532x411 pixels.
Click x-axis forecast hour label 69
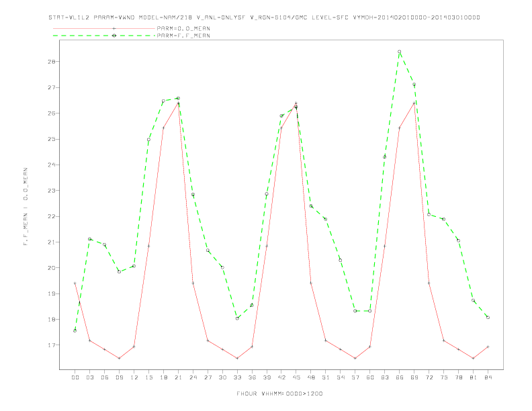pos(414,377)
